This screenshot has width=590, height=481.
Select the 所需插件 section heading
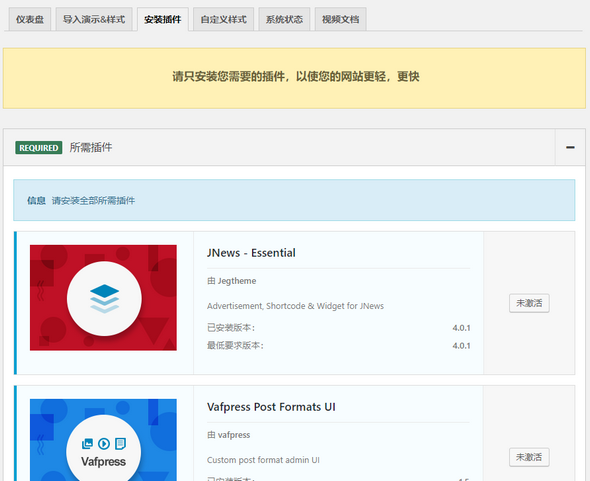91,147
